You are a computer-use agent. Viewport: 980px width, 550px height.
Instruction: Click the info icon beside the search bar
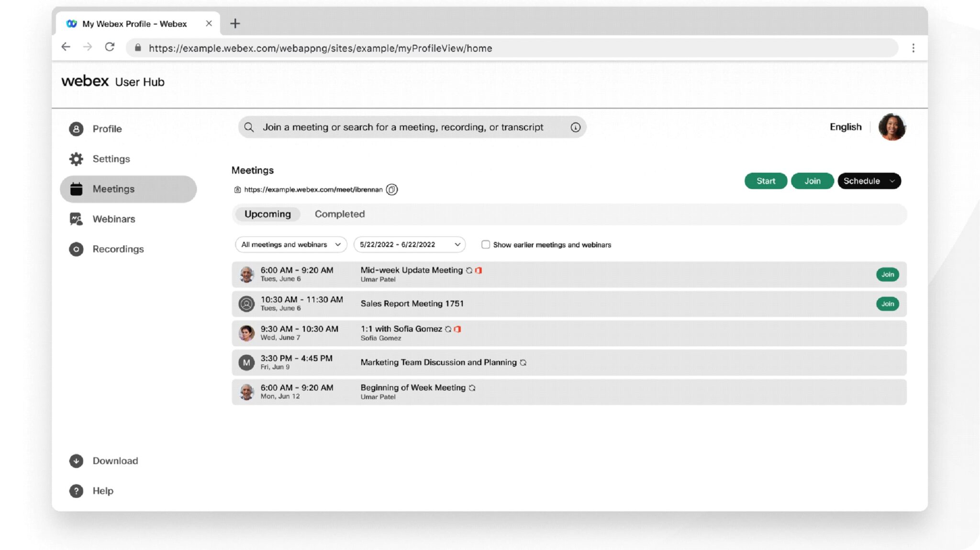(576, 127)
